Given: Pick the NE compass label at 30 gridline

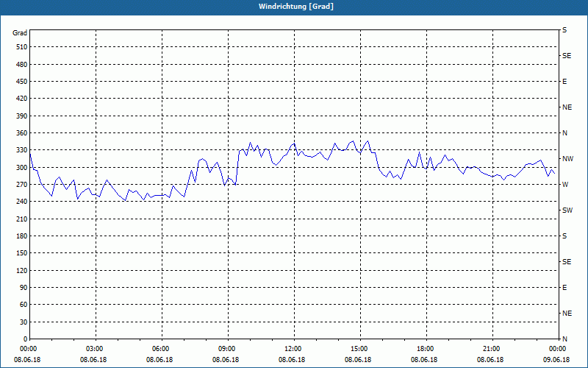Looking at the screenshot, I should click(567, 314).
